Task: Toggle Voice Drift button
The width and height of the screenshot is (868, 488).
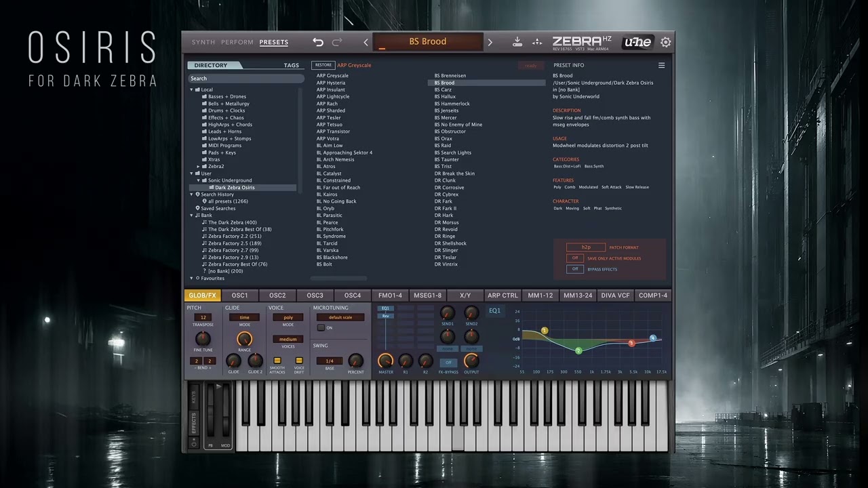Action: [x=299, y=361]
